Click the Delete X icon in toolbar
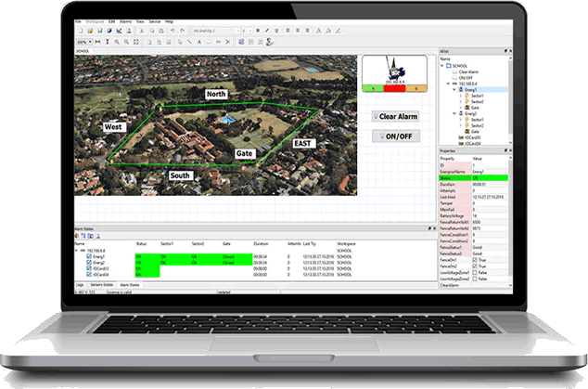Viewport: 588px width, 389px height. tap(227, 42)
